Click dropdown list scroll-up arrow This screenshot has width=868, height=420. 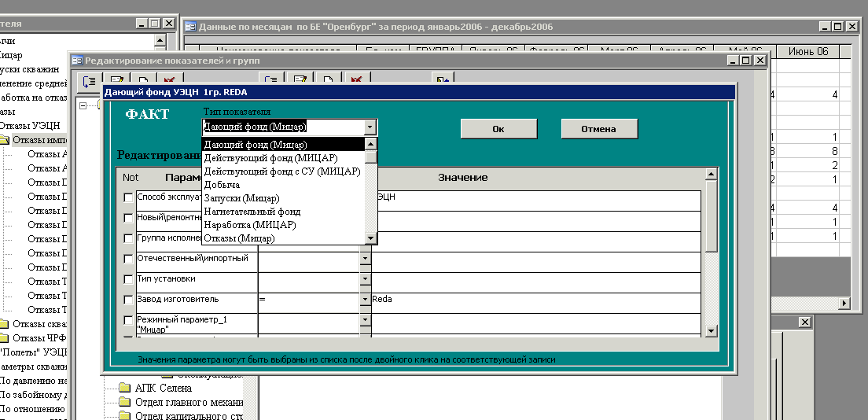click(371, 144)
